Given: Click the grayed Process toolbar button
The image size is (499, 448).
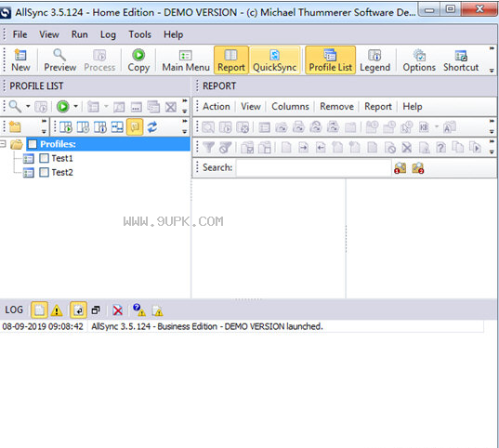Looking at the screenshot, I should tap(99, 60).
